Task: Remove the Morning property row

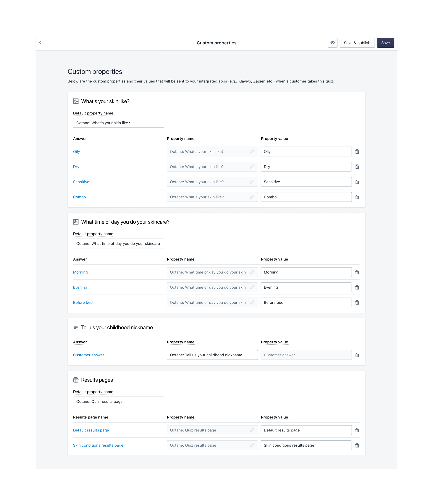Action: 357,272
